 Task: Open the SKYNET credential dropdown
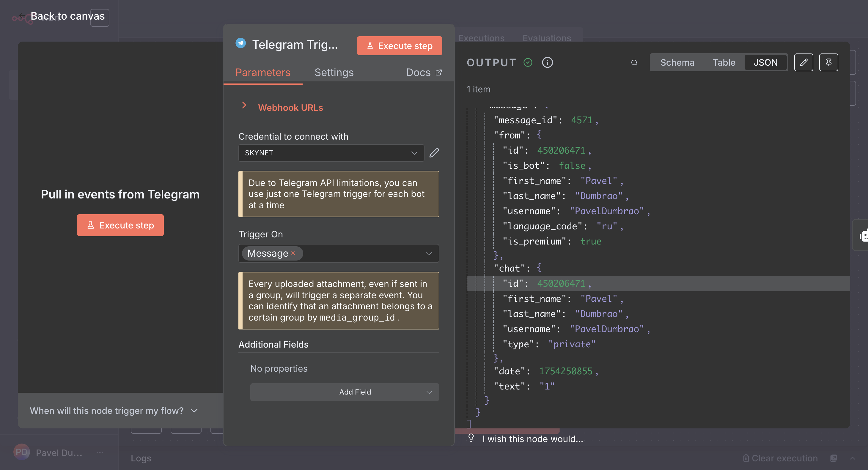click(331, 153)
